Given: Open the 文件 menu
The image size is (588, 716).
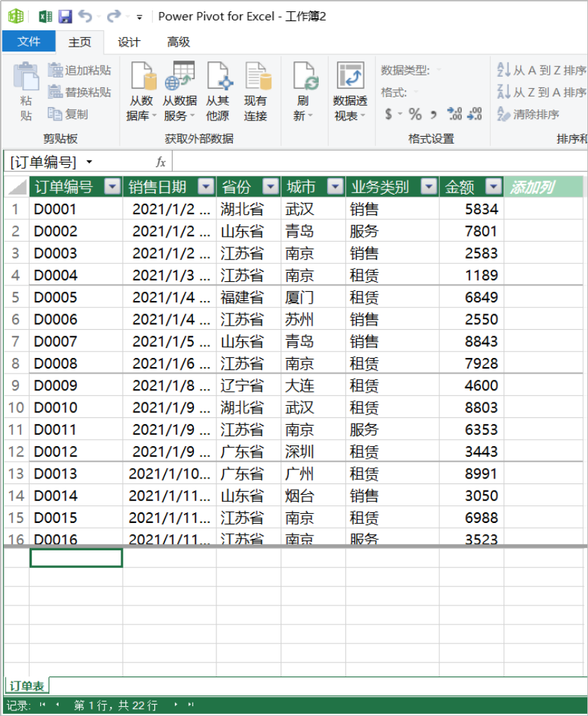Looking at the screenshot, I should (x=29, y=42).
